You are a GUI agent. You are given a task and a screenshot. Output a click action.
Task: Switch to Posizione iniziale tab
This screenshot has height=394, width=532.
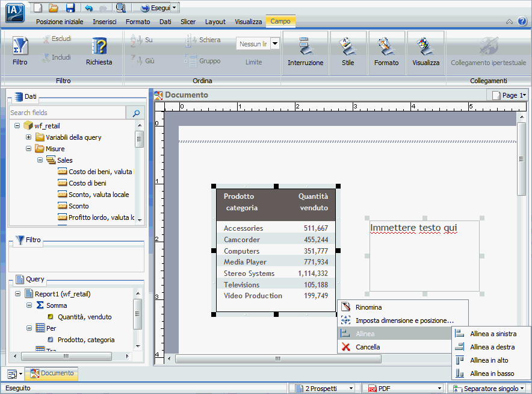coord(60,22)
